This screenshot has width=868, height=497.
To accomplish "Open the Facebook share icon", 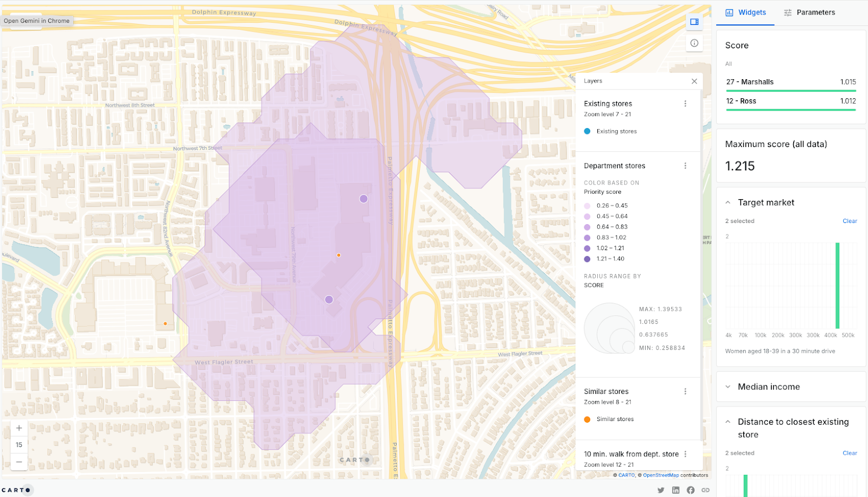I will click(x=691, y=490).
